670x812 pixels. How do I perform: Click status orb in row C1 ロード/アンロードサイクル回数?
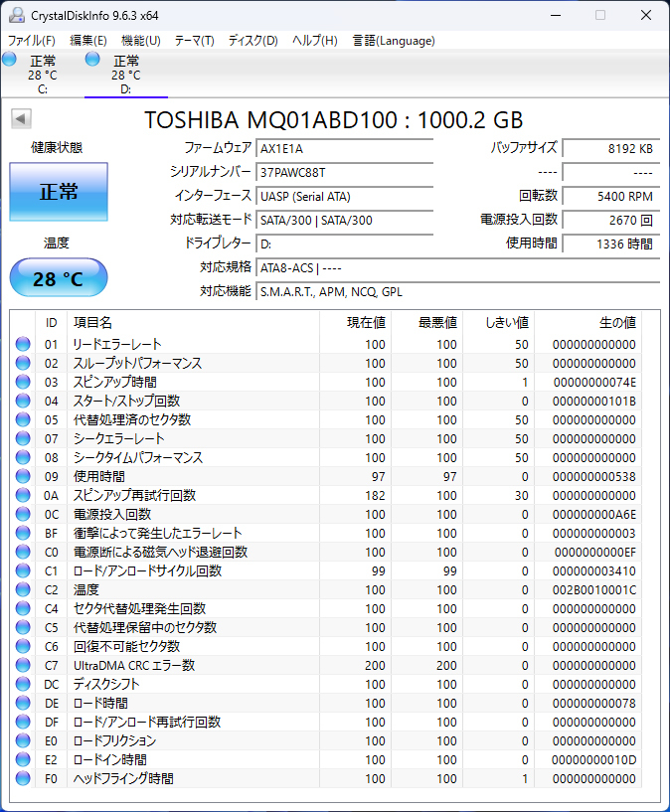[23, 570]
